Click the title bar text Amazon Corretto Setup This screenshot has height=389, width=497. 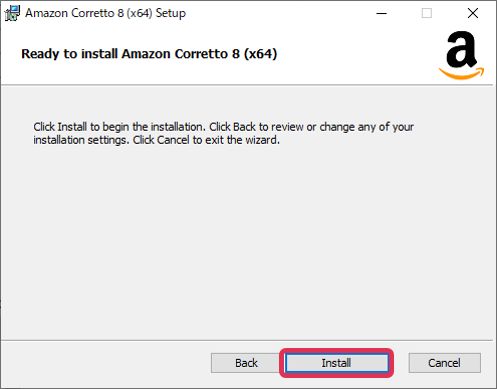pos(105,13)
